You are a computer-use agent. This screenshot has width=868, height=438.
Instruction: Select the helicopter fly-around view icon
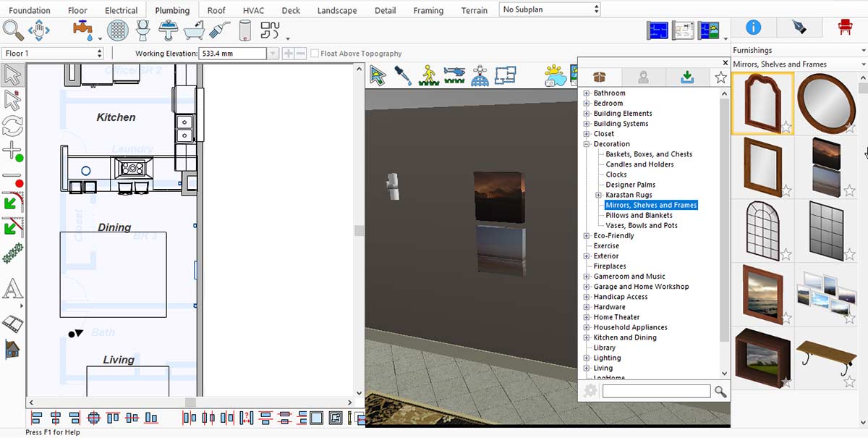point(454,75)
